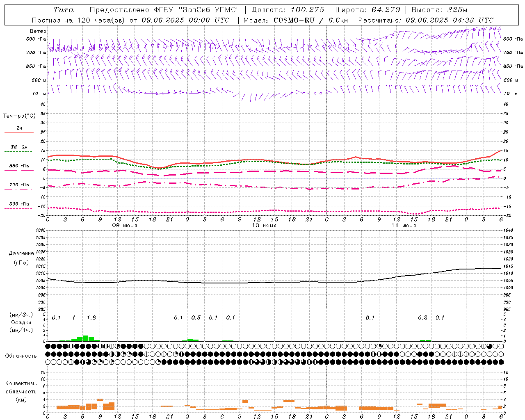Click the "(гПа)" unit under Давление
The height and width of the screenshot is (420, 525).
click(x=21, y=263)
